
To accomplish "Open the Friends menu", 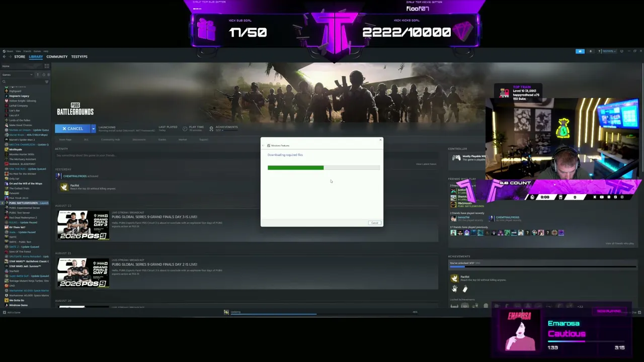I will [x=27, y=51].
